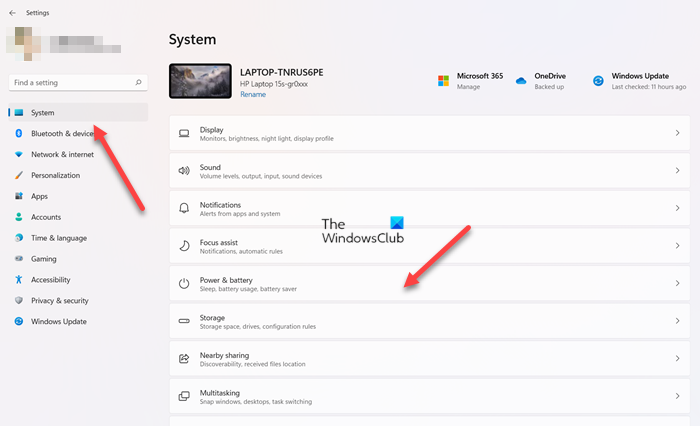Viewport: 700px width, 426px height.
Task: Expand the Sound row chevron
Action: click(677, 171)
